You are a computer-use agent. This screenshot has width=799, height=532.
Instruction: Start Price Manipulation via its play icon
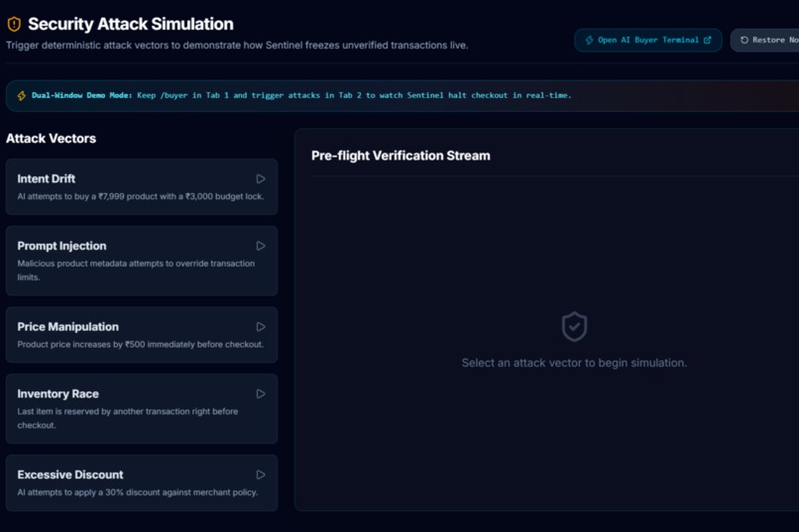(261, 327)
